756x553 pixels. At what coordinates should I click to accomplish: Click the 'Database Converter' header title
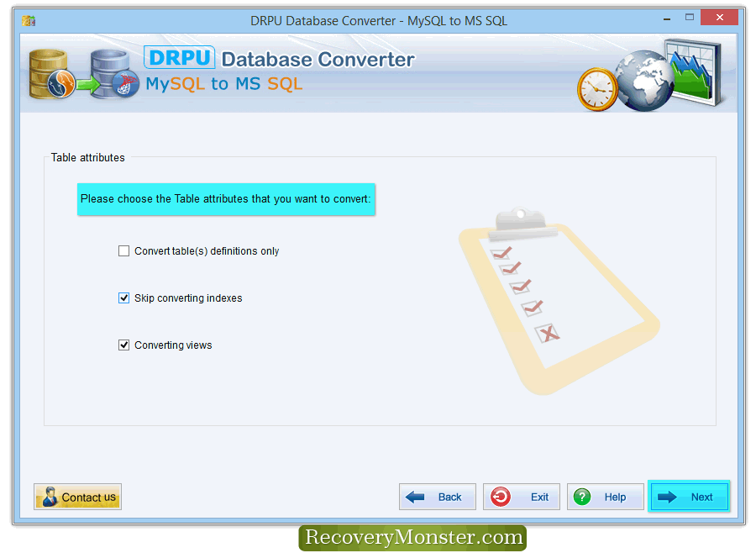click(318, 60)
